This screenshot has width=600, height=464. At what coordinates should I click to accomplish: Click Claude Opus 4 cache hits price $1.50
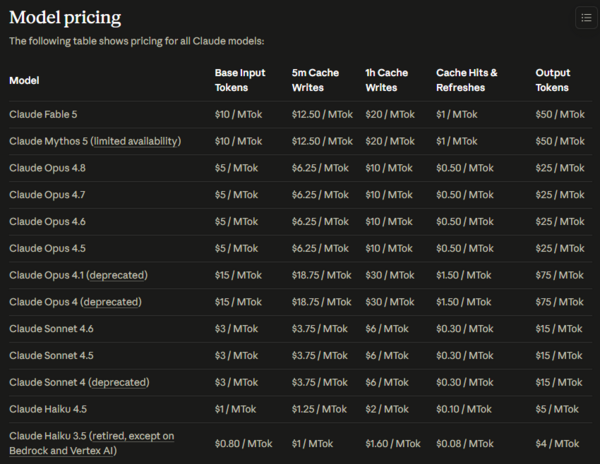point(464,302)
